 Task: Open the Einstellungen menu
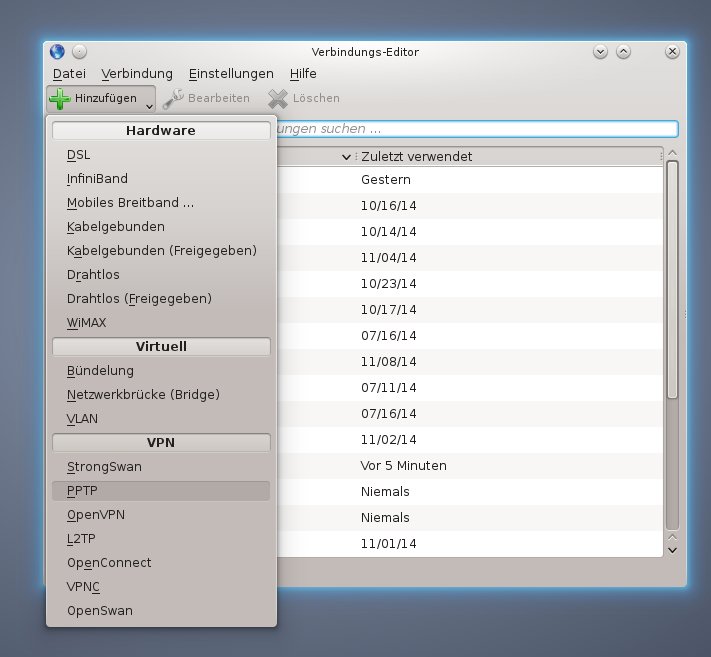coord(231,74)
